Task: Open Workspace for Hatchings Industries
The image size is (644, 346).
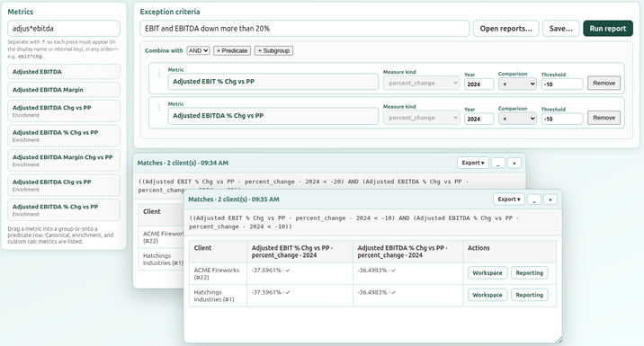Action: pyautogui.click(x=487, y=295)
